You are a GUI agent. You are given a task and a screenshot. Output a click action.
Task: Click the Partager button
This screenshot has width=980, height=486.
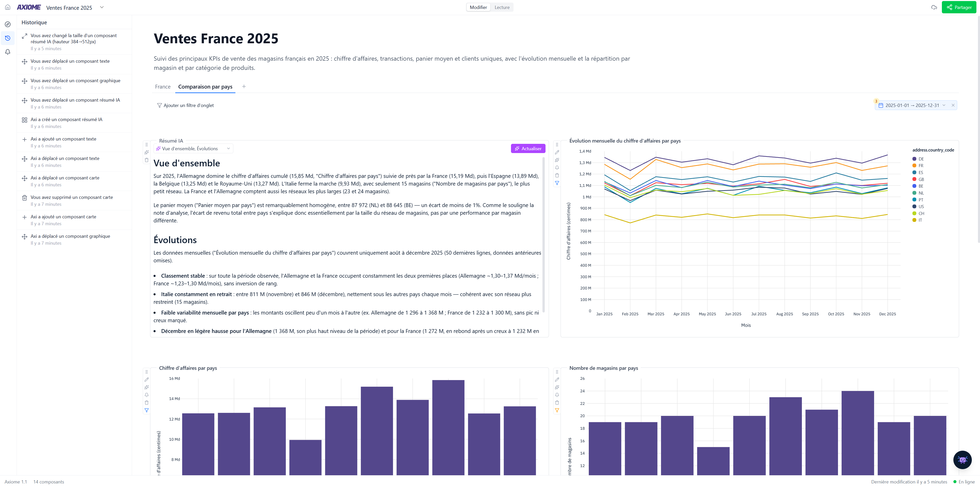pyautogui.click(x=959, y=7)
